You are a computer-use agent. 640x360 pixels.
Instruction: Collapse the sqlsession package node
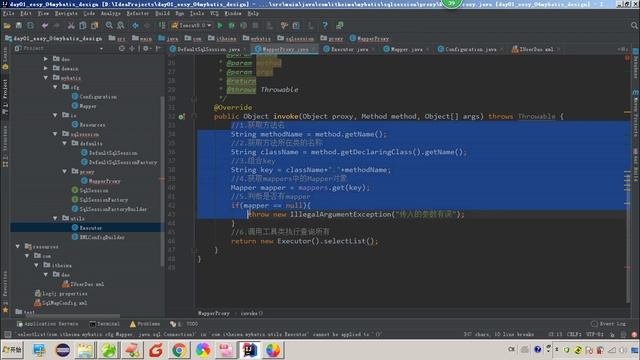pos(55,134)
